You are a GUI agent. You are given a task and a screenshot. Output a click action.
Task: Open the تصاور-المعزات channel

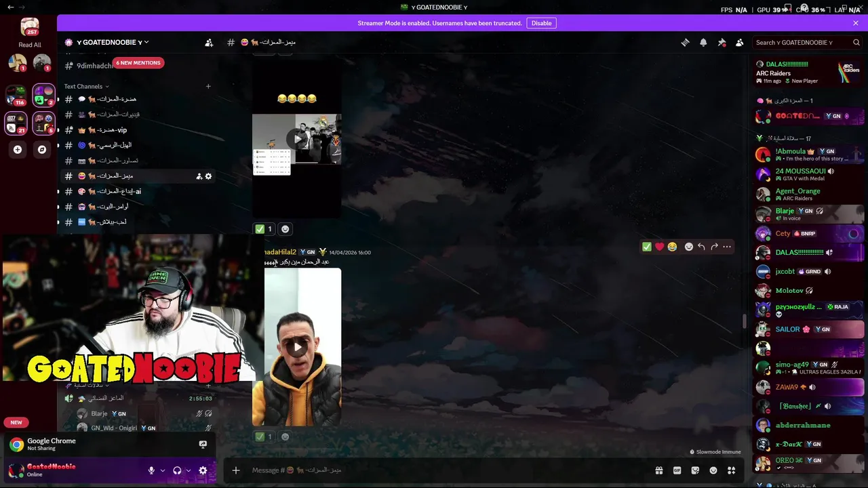coord(138,161)
